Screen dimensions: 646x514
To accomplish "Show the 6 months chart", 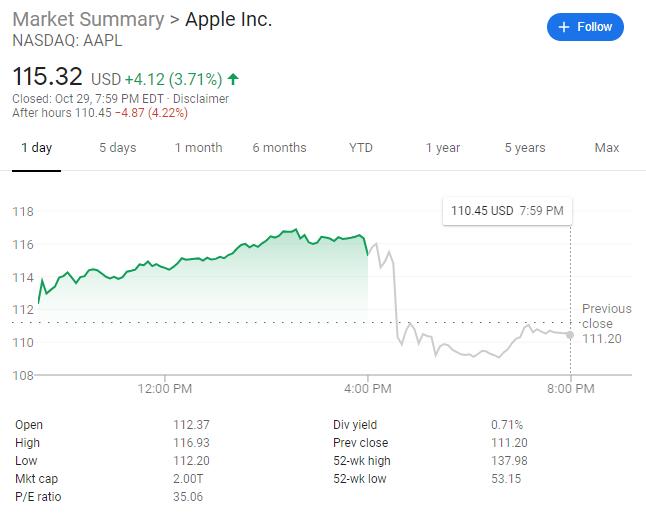I will pyautogui.click(x=279, y=148).
